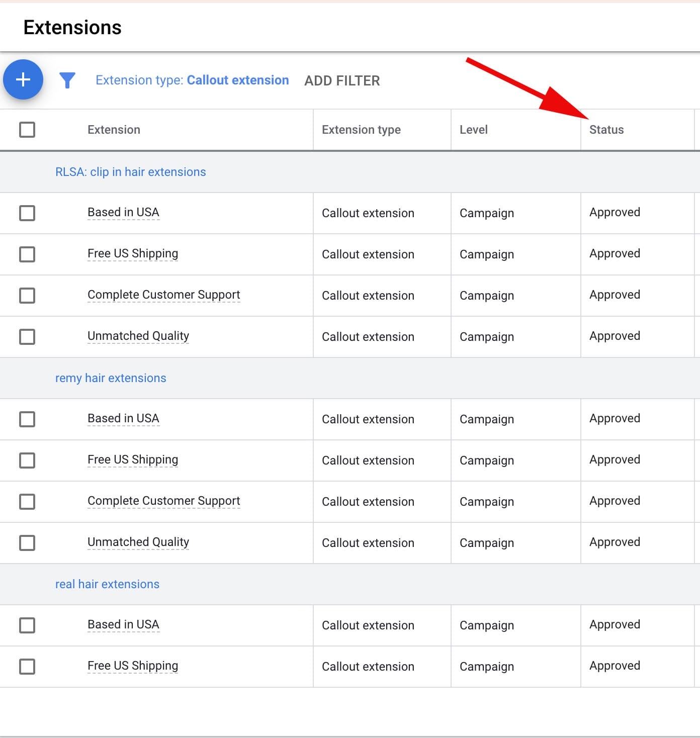Click Free US Shipping text in RLSA clip in group
Screen dimensions: 700x738
click(x=133, y=253)
